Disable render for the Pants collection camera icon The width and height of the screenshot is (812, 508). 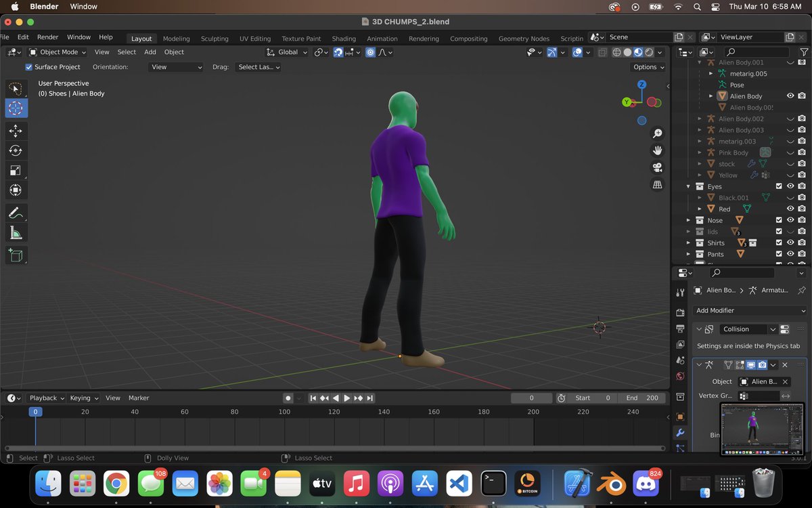pyautogui.click(x=802, y=254)
